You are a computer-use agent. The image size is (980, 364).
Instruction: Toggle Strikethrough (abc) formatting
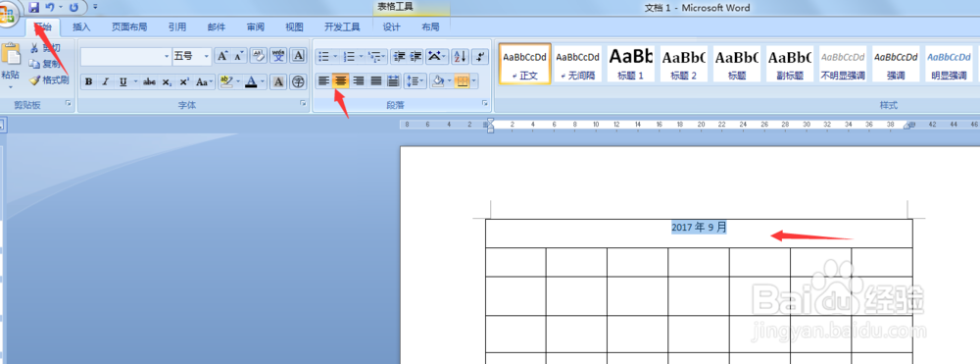149,82
